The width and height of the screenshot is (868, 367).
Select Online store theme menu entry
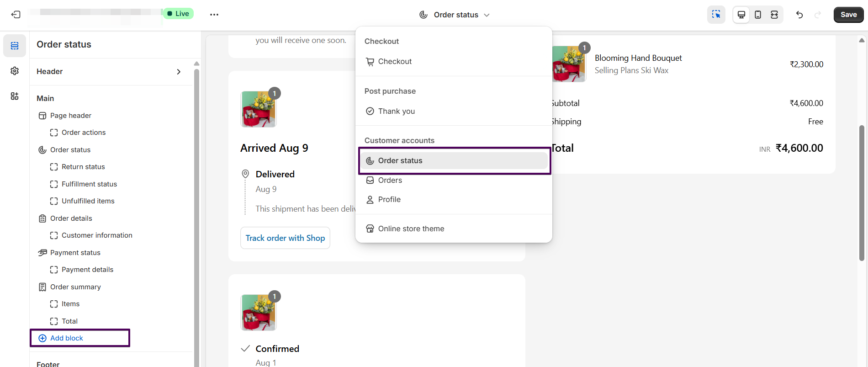pos(411,229)
